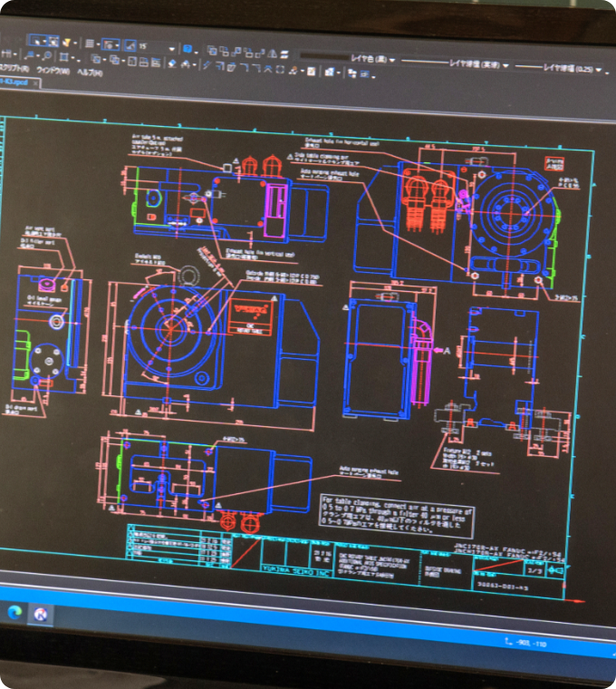616x689 pixels.
Task: Expand the arrow beside the funnel filter
Action: tap(75, 43)
